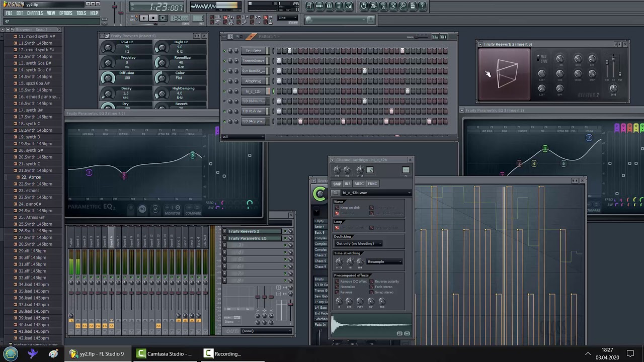Viewport: 644px width, 362px height.
Task: Open the Fruity Parametric EQ slot arrow menu
Action: pos(225,238)
